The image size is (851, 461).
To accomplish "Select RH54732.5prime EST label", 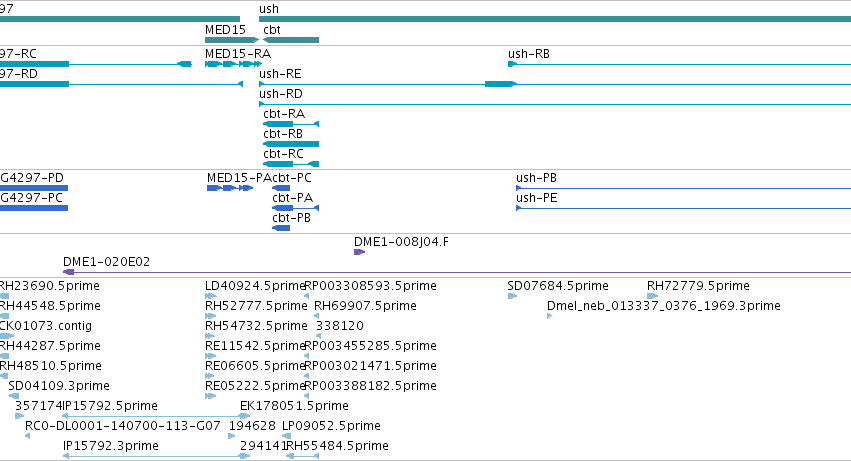I will click(x=256, y=326).
